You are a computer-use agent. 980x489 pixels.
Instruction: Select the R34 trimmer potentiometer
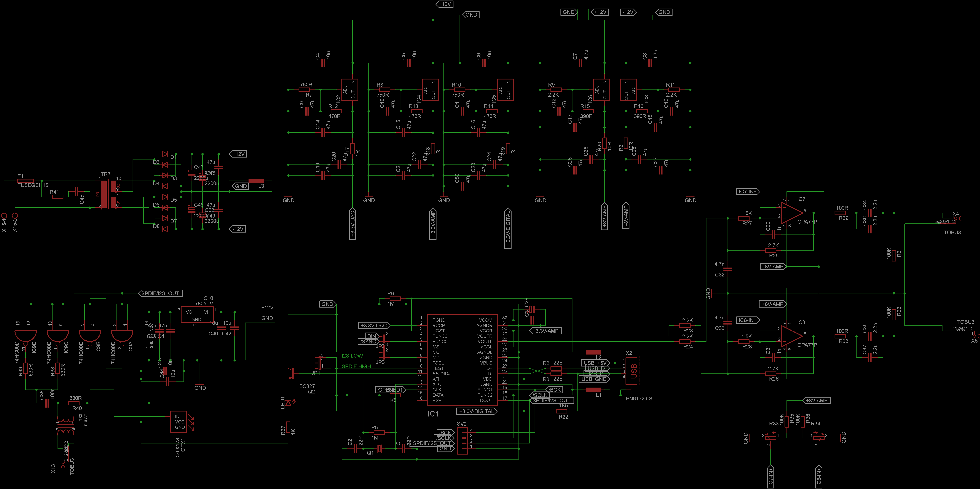tap(819, 438)
